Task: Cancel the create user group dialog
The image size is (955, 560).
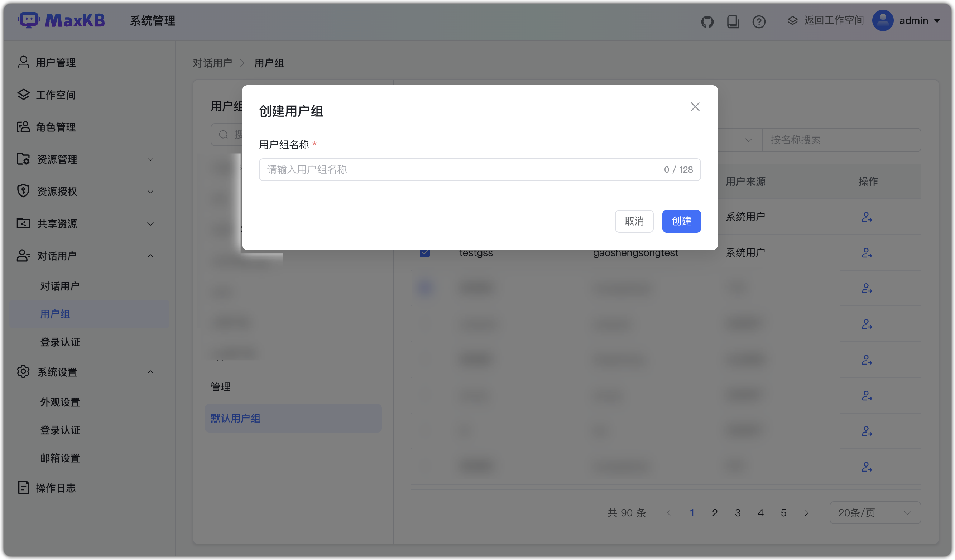Action: coord(634,221)
